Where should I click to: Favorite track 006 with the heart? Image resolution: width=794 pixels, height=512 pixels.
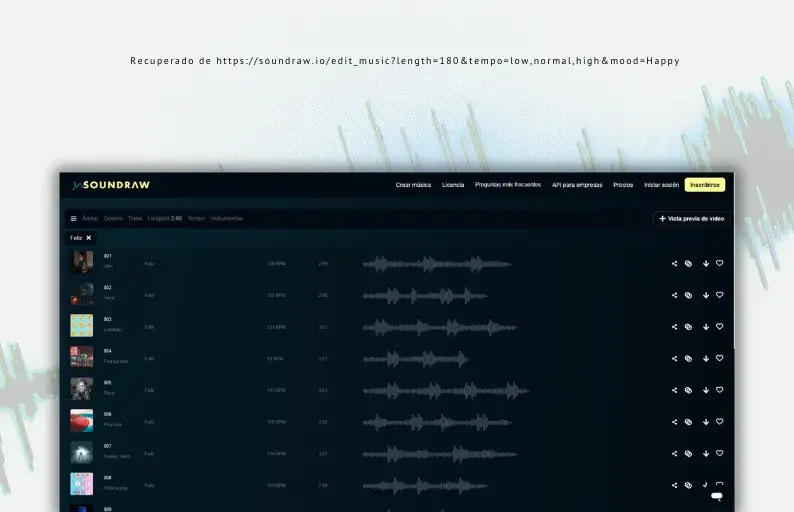(720, 421)
